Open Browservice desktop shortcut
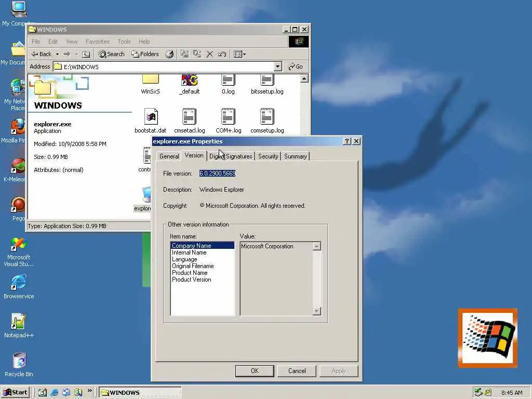The height and width of the screenshot is (399, 532). 19,287
